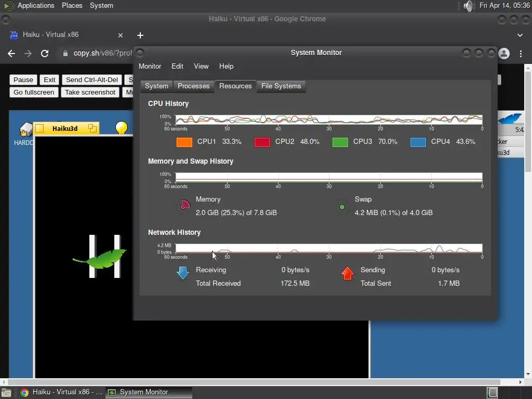
Task: Click the Memory pie color icon
Action: pyautogui.click(x=185, y=205)
